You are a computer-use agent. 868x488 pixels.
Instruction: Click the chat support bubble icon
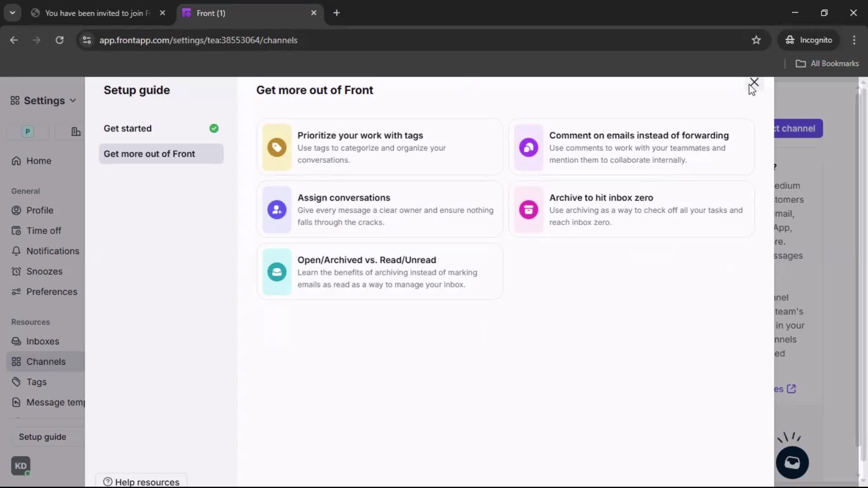pyautogui.click(x=793, y=462)
